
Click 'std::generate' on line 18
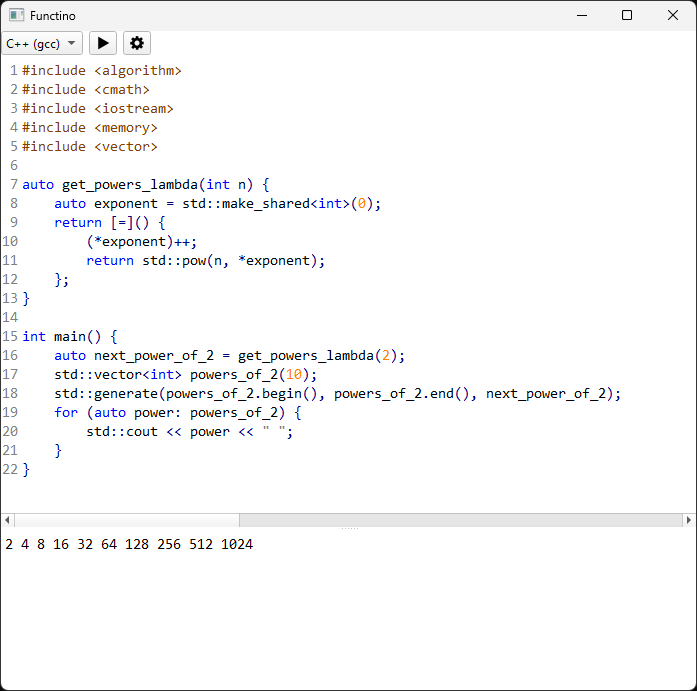click(106, 394)
